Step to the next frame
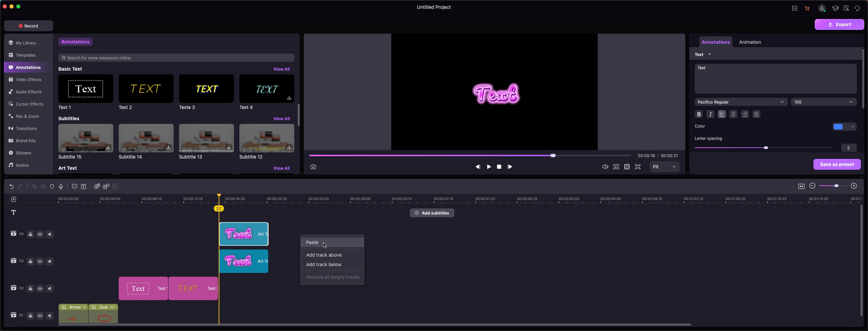Viewport: 868px width, 331px height. [510, 167]
